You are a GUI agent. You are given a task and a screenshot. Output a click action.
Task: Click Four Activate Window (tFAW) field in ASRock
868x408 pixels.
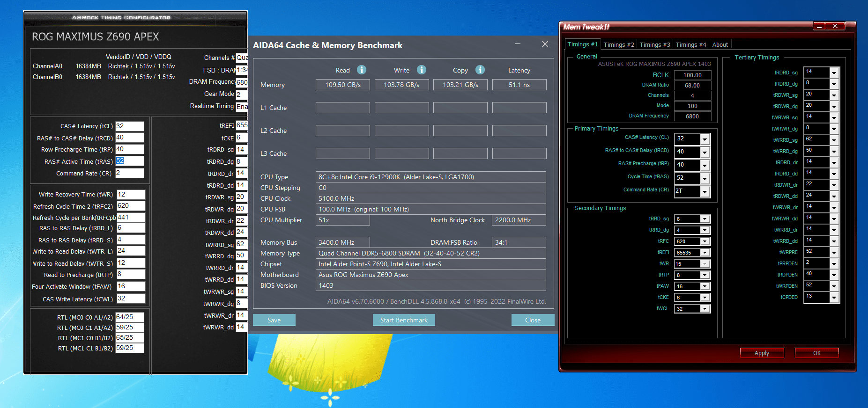[131, 286]
